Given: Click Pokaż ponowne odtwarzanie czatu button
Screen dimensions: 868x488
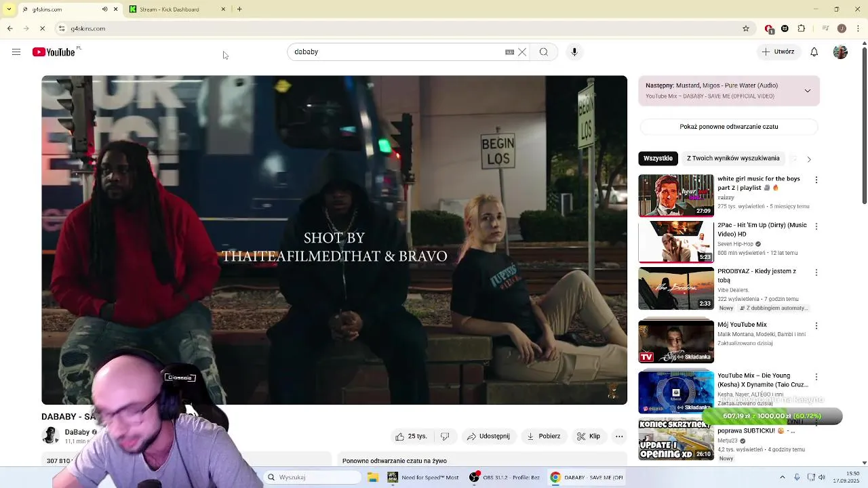Looking at the screenshot, I should 729,127.
